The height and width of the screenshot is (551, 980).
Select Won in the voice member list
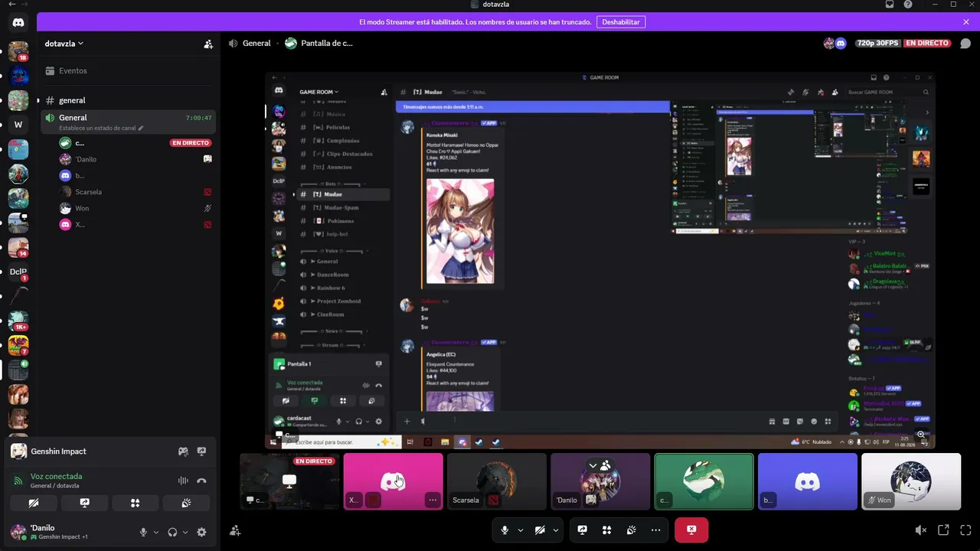click(135, 208)
